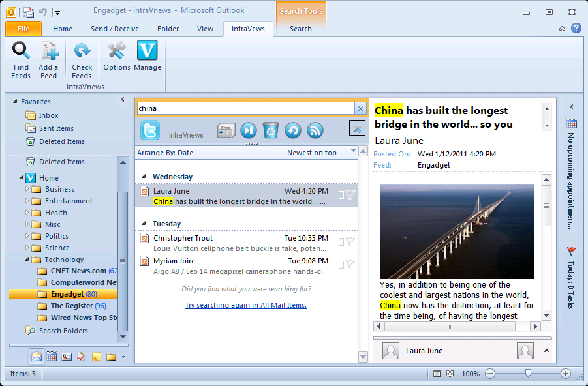Open the File tab
The image size is (588, 386).
tap(23, 29)
